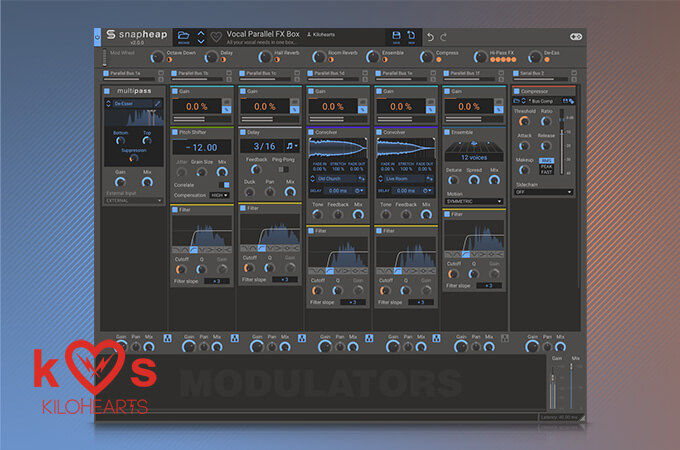Click the Compress macro assignment dot
Screen dimensions: 680x450
click(x=439, y=60)
